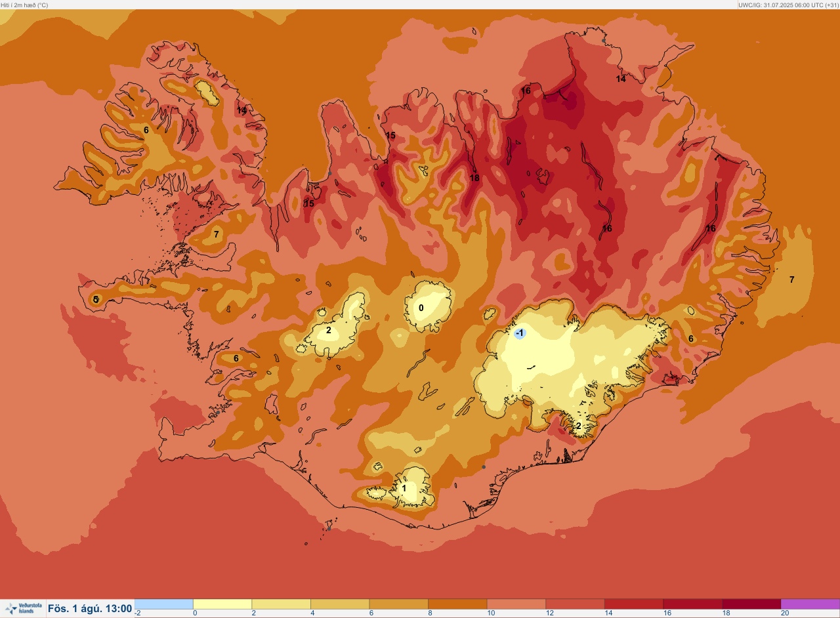Click the '20' tick label on the legend
The width and height of the screenshot is (840, 618).
point(785,613)
